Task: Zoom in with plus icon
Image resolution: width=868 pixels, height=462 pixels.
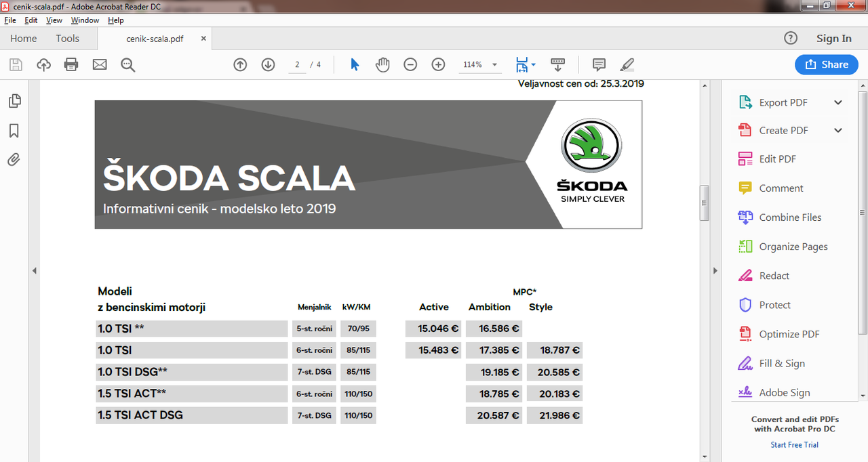Action: coord(439,65)
